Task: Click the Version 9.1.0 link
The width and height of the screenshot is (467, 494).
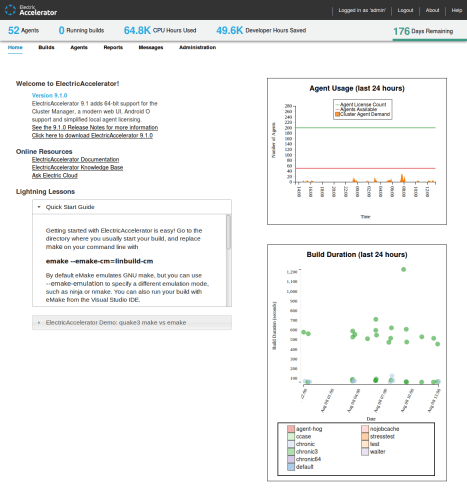Action: [49, 95]
